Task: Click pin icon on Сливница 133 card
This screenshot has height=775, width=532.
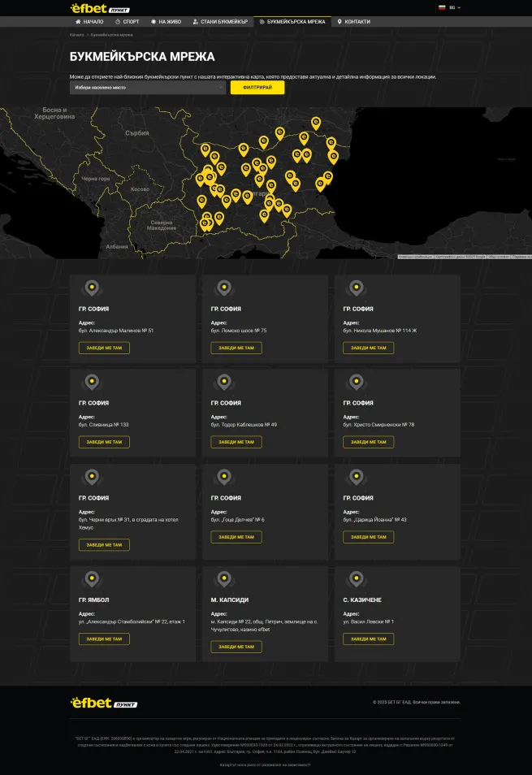Action: point(92,382)
